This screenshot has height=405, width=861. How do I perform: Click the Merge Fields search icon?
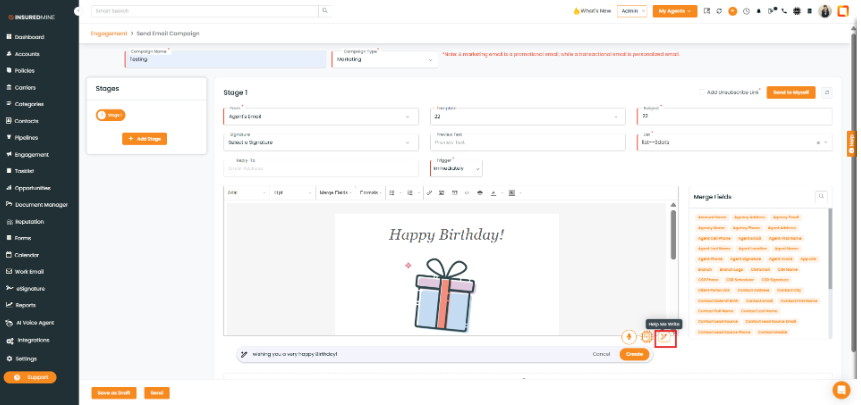coord(822,197)
